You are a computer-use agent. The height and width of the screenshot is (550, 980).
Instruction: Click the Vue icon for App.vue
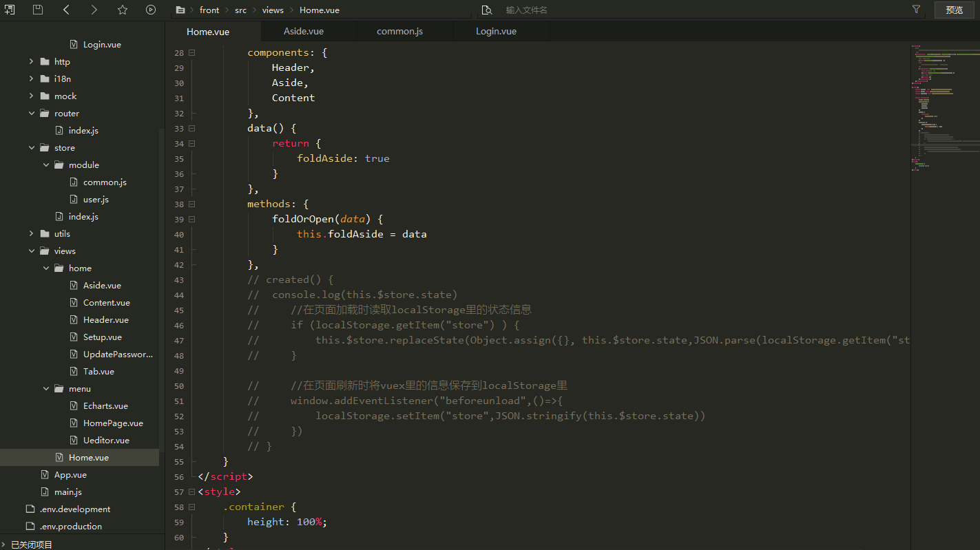tap(45, 474)
